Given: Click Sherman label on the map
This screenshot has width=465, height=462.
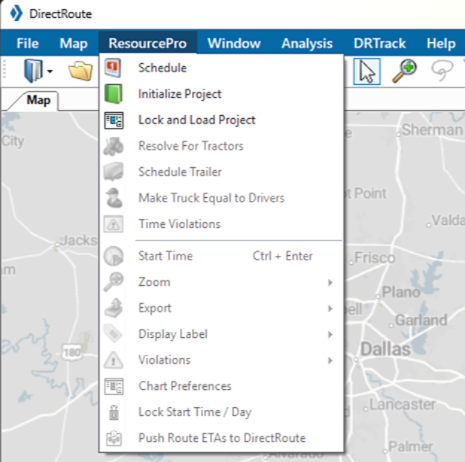Looking at the screenshot, I should [x=432, y=130].
